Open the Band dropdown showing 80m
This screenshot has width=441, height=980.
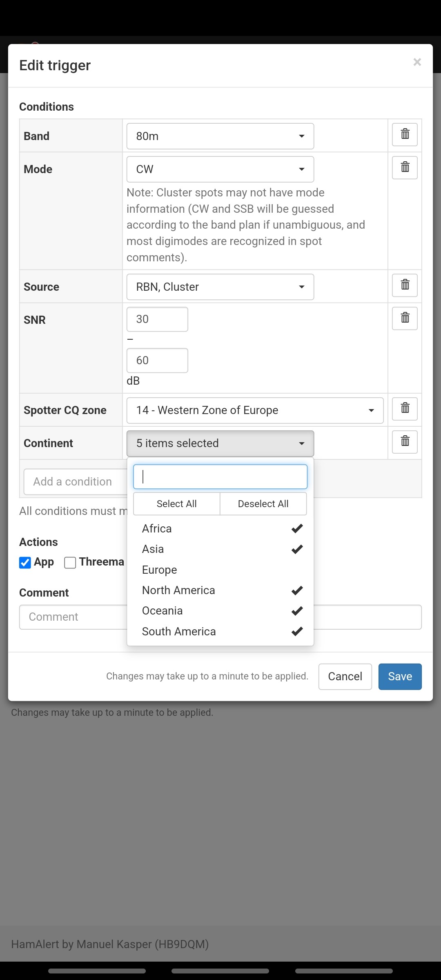(220, 136)
